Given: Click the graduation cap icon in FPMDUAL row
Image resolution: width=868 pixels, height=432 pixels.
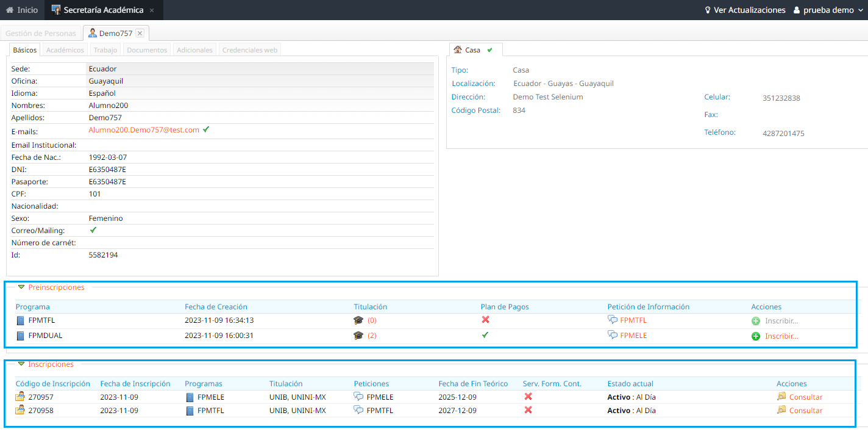Looking at the screenshot, I should pyautogui.click(x=358, y=336).
